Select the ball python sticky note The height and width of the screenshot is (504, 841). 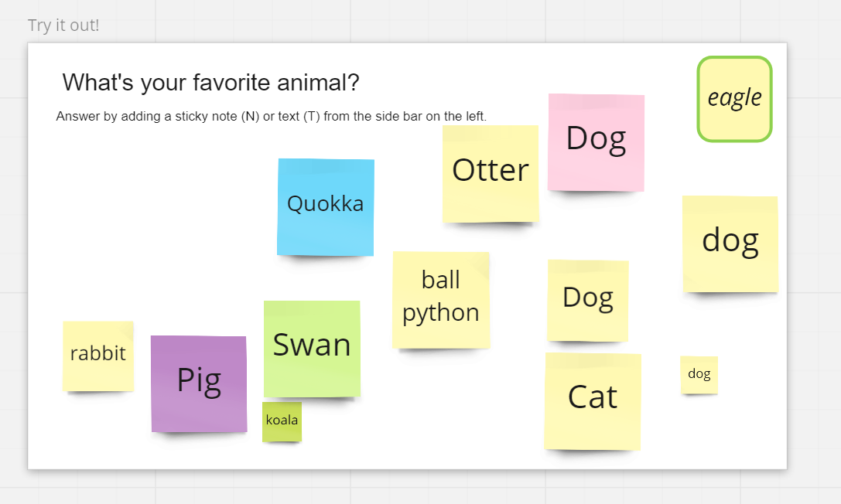tap(441, 300)
